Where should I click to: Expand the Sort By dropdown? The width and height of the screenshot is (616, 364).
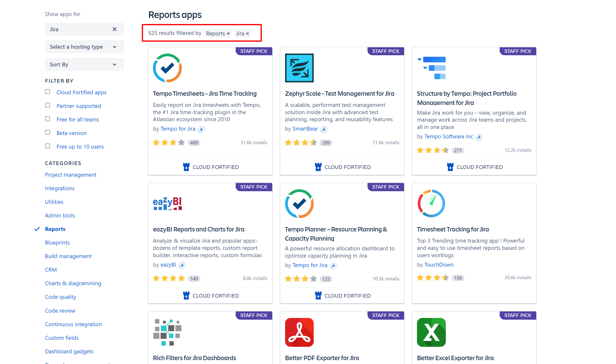point(84,64)
